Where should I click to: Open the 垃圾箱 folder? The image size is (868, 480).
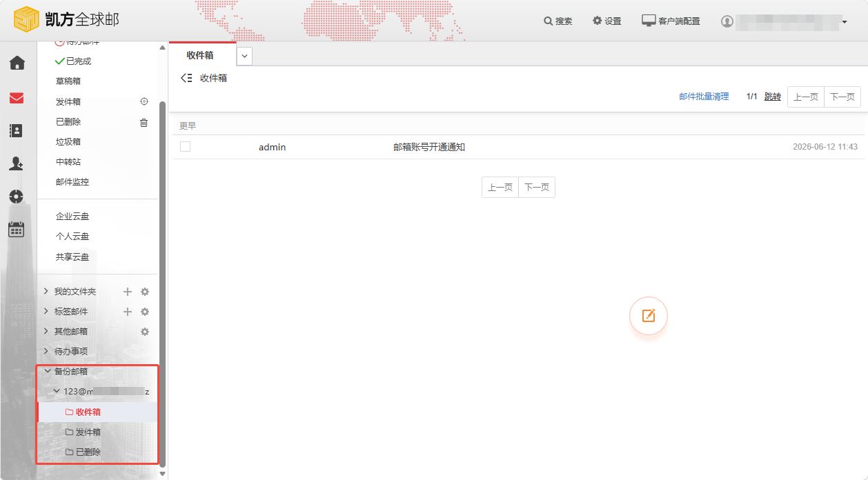click(x=68, y=142)
